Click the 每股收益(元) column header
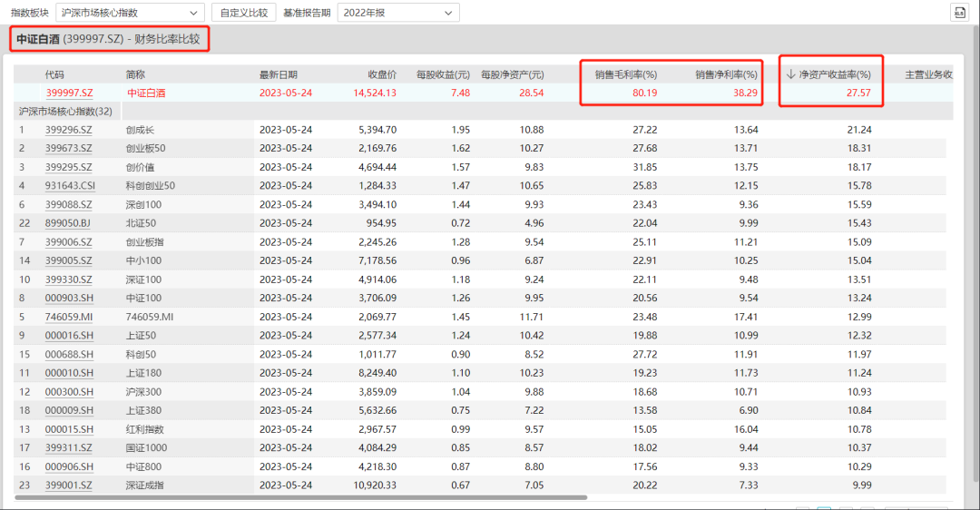Image resolution: width=980 pixels, height=510 pixels. click(443, 74)
